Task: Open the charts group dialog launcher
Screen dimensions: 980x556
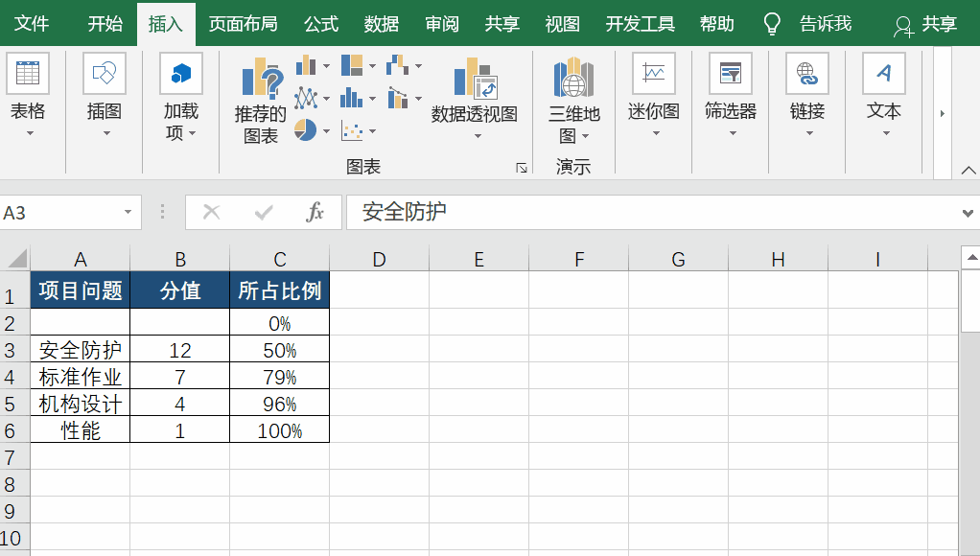Action: pos(522,168)
